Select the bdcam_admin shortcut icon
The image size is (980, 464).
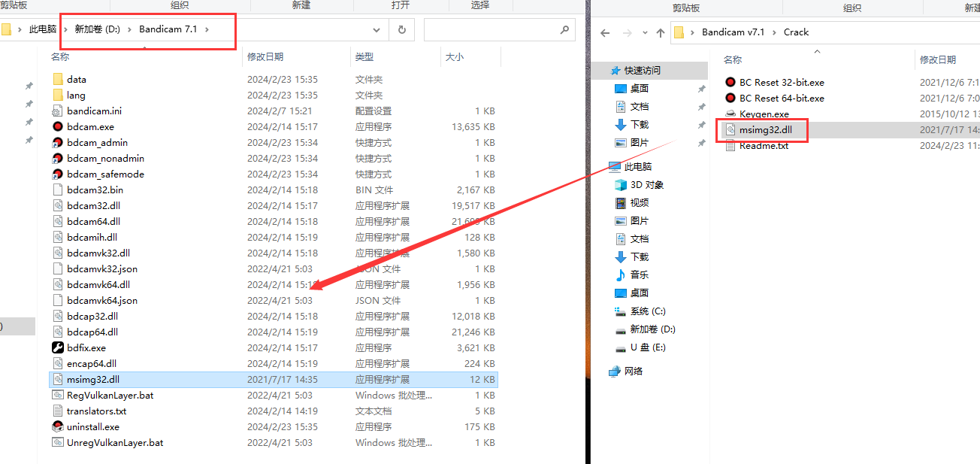click(58, 142)
